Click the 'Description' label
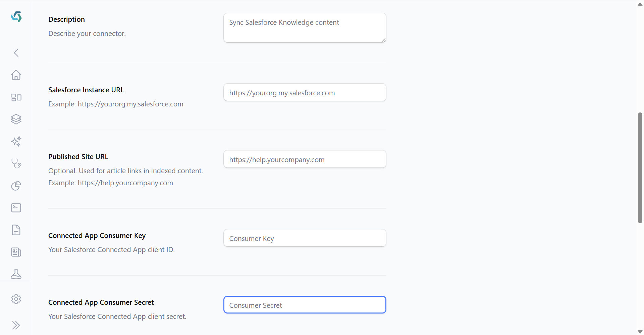The image size is (644, 335). (66, 19)
